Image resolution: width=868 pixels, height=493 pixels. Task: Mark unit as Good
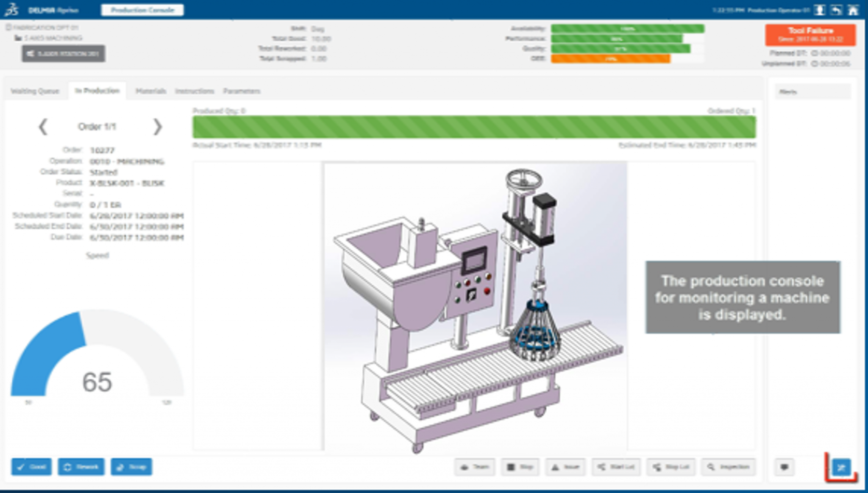(x=31, y=467)
